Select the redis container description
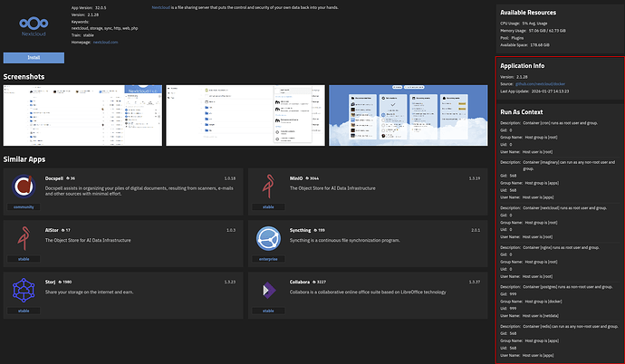Screen dimensions: 625x364 pos(571,327)
